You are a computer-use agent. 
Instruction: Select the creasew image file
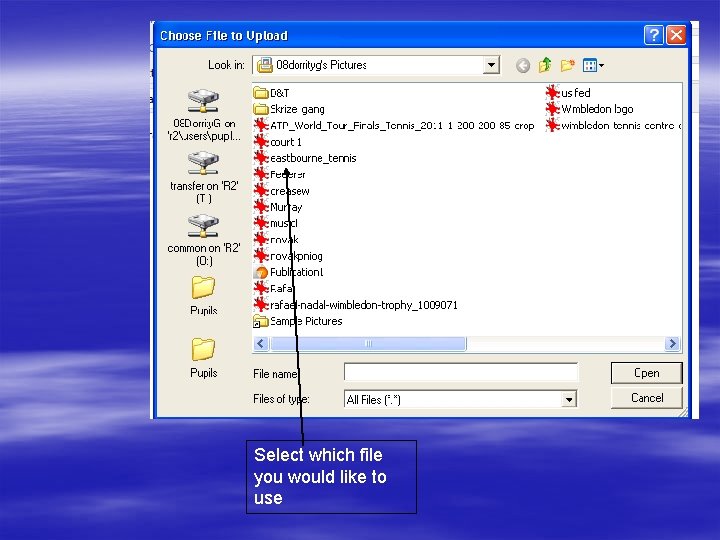282,191
